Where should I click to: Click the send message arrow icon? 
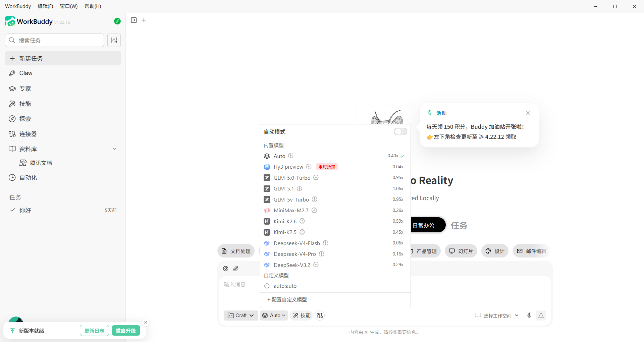(541, 316)
